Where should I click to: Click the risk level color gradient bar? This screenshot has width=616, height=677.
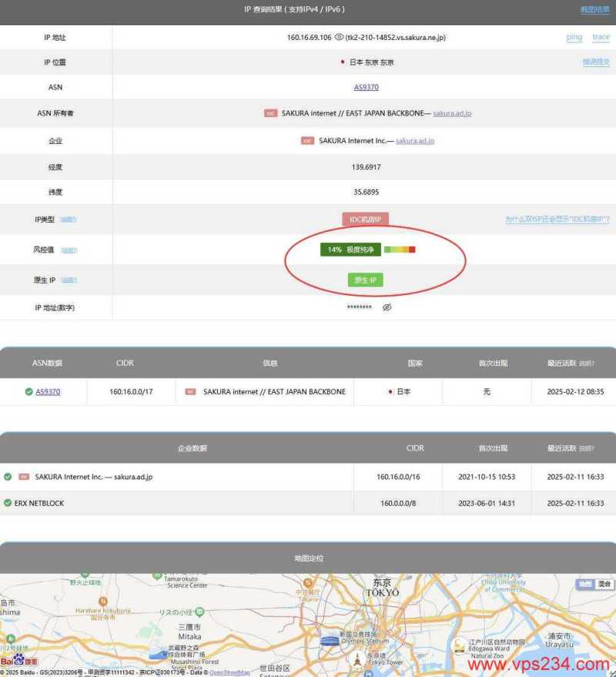click(400, 250)
